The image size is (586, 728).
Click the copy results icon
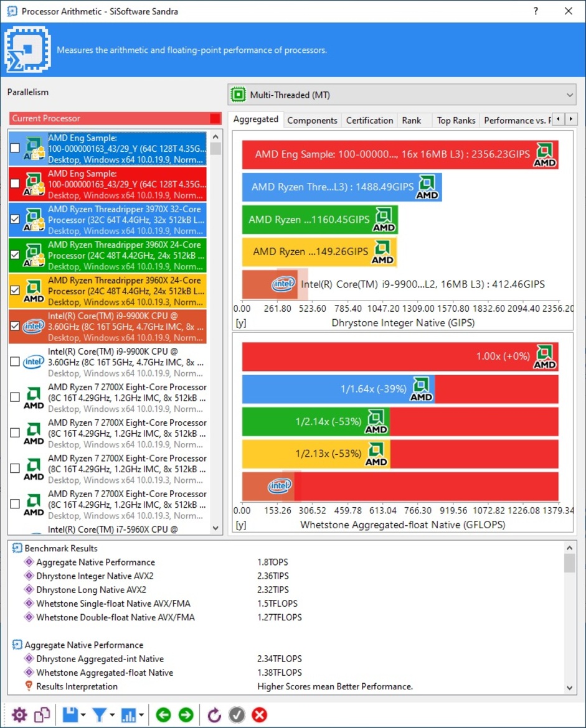(42, 714)
